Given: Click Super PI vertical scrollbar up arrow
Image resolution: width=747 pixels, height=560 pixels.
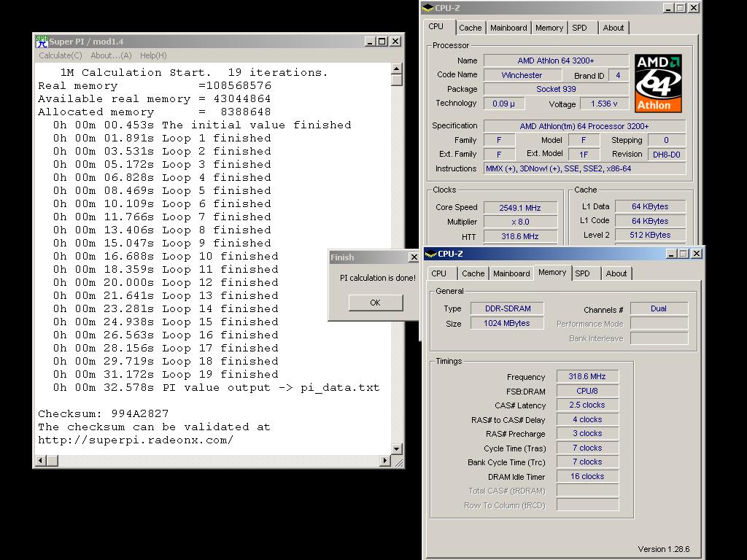Looking at the screenshot, I should click(x=396, y=69).
